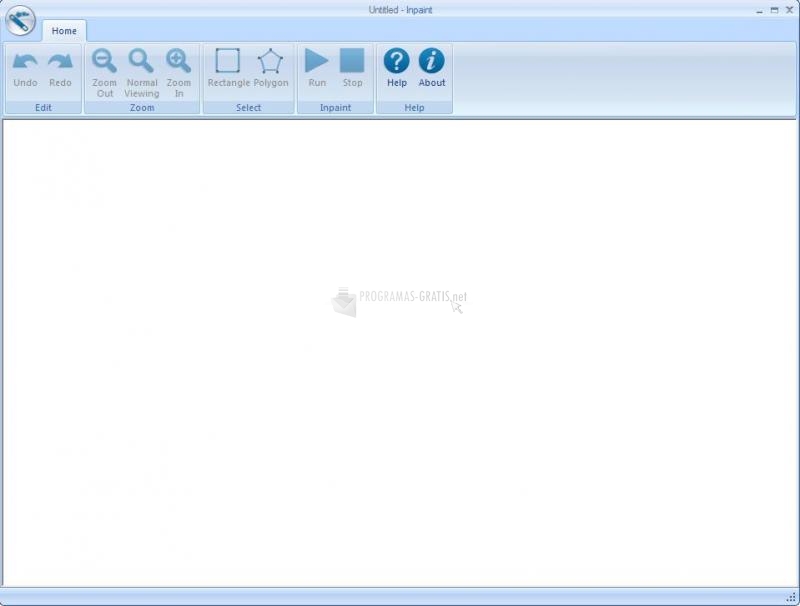Choose the Rectangle selection tool

tap(228, 61)
